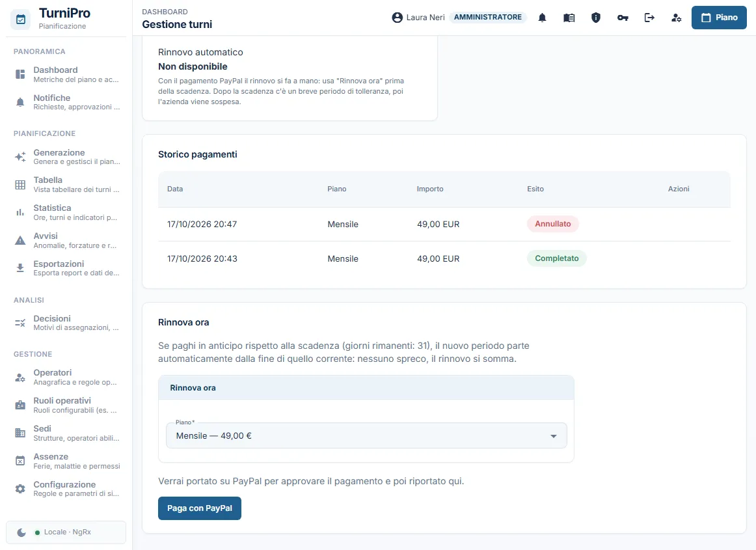Image resolution: width=756 pixels, height=550 pixels.
Task: Click the shield icon in the header
Action: (596, 18)
